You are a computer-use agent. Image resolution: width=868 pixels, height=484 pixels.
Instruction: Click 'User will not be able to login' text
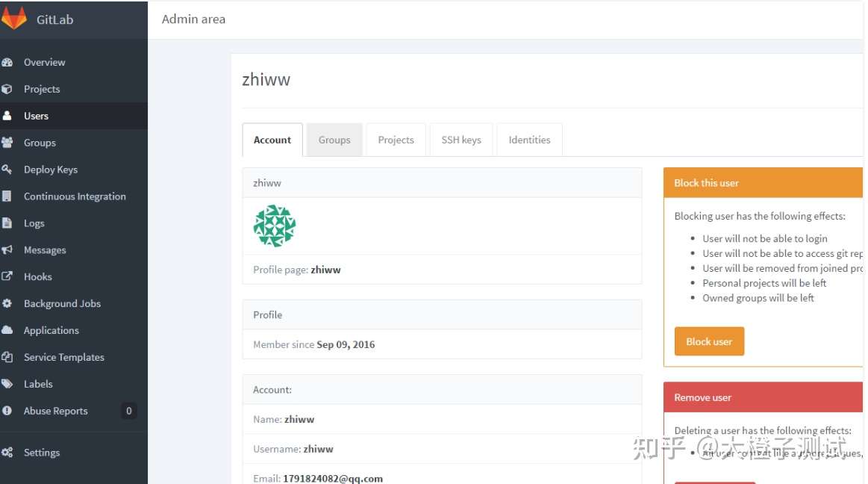765,239
